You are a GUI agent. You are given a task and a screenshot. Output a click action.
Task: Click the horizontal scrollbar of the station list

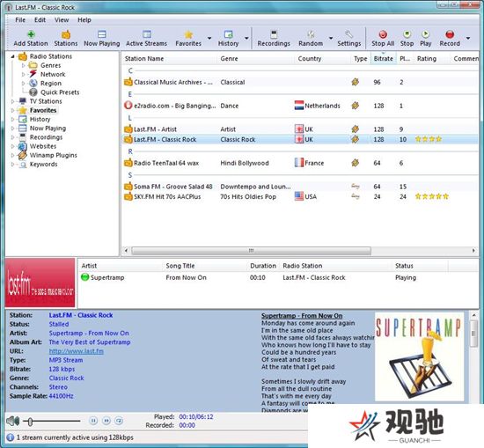(x=252, y=250)
